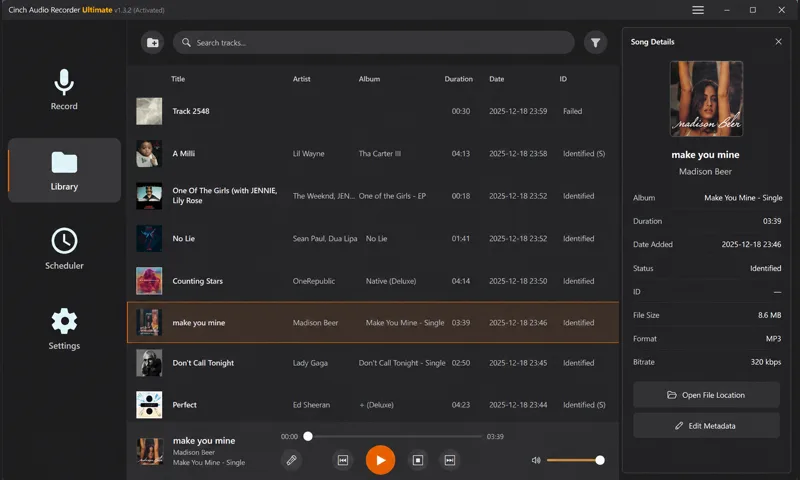Click the A Milli album thumbnail
Viewport: 800px width, 480px height.
(149, 154)
